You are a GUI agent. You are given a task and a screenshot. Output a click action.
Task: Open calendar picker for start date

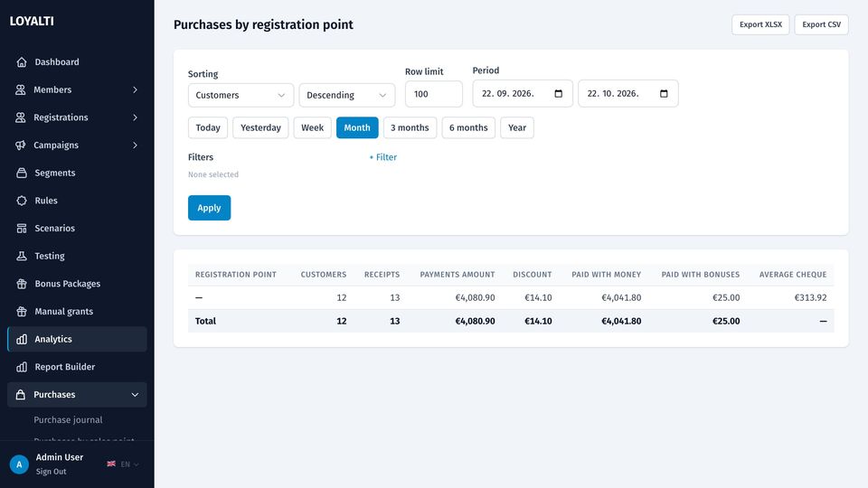[x=559, y=93]
